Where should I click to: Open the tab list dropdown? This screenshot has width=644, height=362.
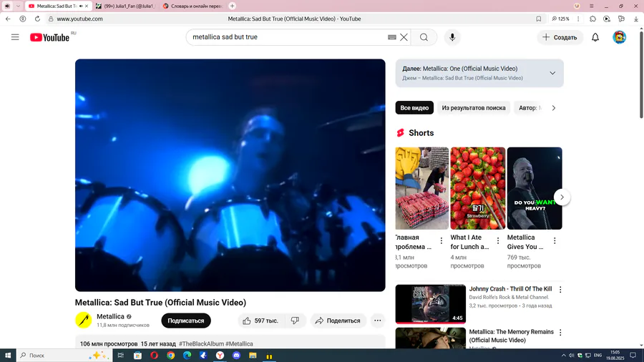coord(18,6)
